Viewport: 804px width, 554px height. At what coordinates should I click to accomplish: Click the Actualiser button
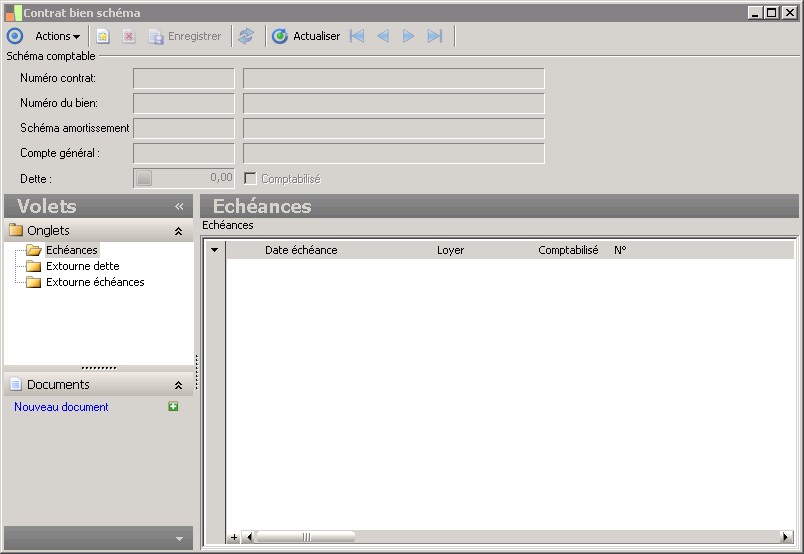(x=306, y=36)
